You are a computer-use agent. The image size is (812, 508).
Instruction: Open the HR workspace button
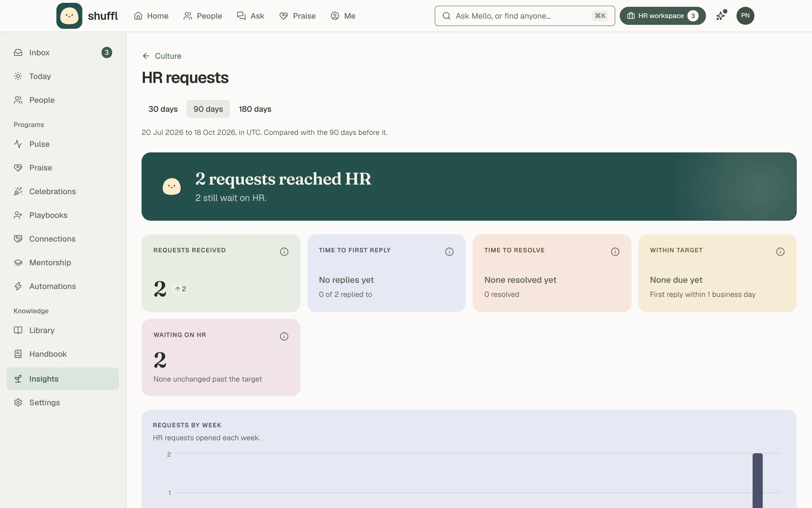coord(662,16)
